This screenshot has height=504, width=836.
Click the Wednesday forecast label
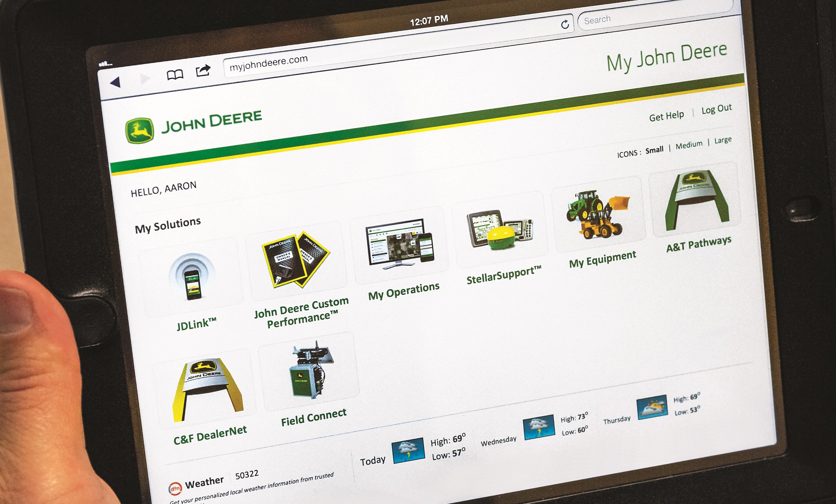(499, 441)
